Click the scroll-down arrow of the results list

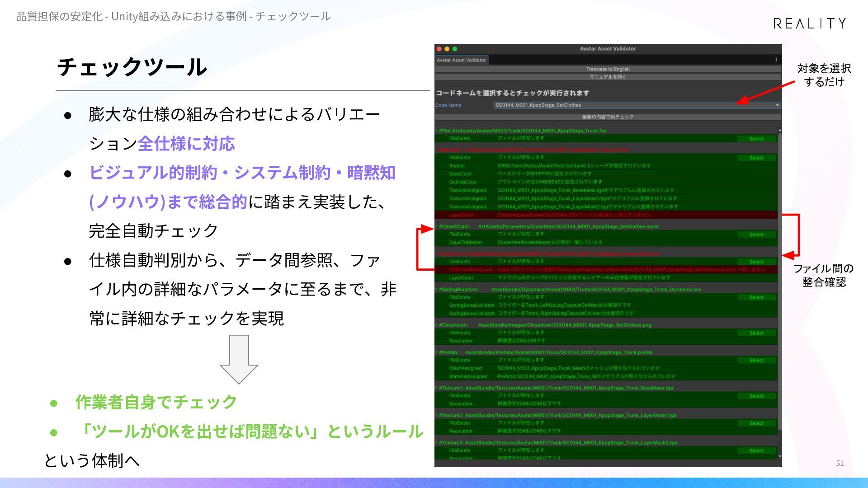click(780, 457)
